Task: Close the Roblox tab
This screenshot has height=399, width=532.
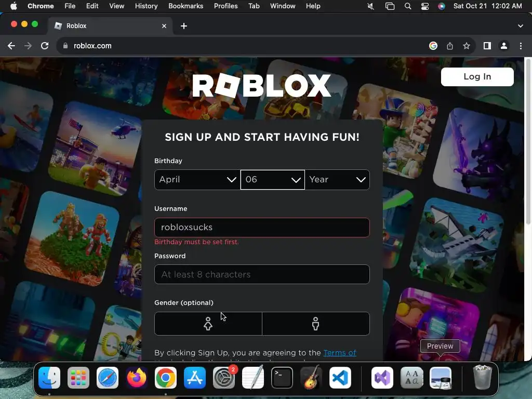Action: tap(164, 26)
